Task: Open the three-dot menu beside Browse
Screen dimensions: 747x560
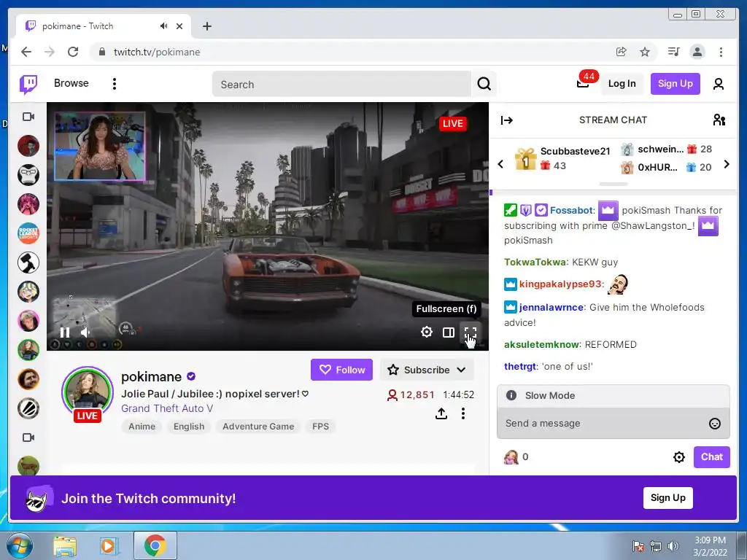Action: point(115,84)
